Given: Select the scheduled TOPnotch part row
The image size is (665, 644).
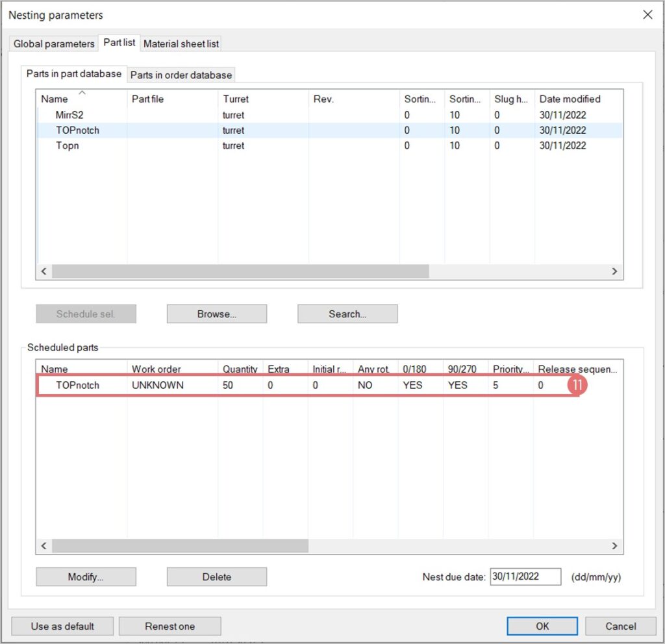Looking at the screenshot, I should coord(78,385).
